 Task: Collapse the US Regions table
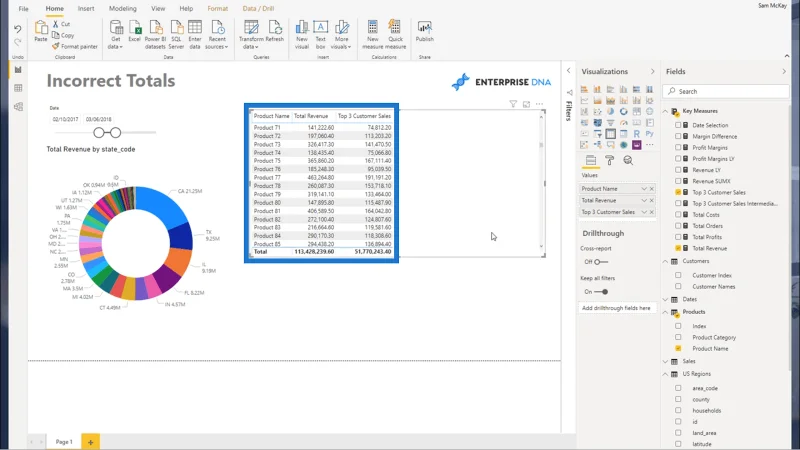pos(665,374)
